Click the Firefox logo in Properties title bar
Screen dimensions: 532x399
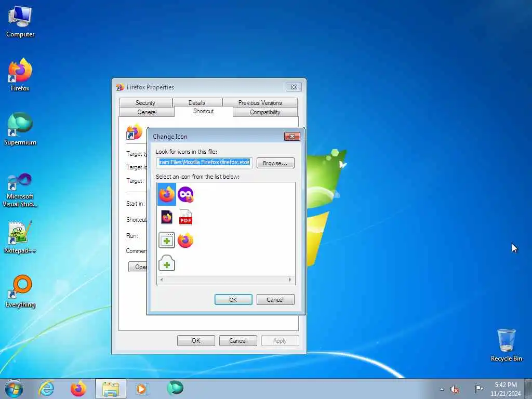tap(120, 87)
